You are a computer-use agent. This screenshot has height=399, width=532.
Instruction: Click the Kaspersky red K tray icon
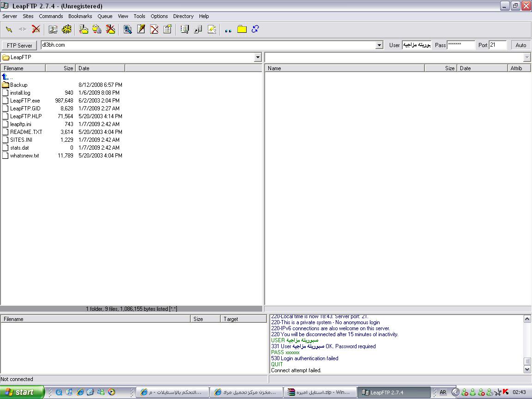[x=506, y=392]
